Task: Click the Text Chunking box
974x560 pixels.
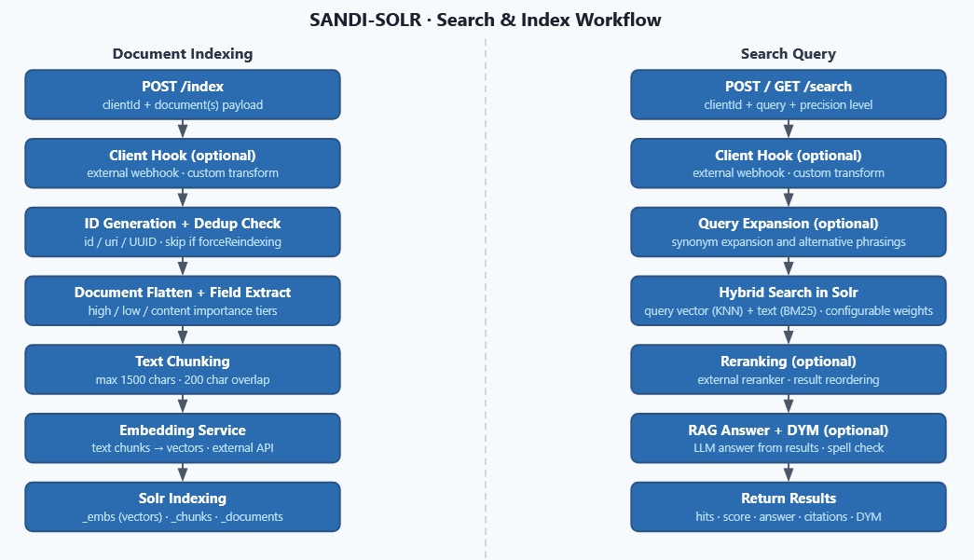Action: coord(183,369)
